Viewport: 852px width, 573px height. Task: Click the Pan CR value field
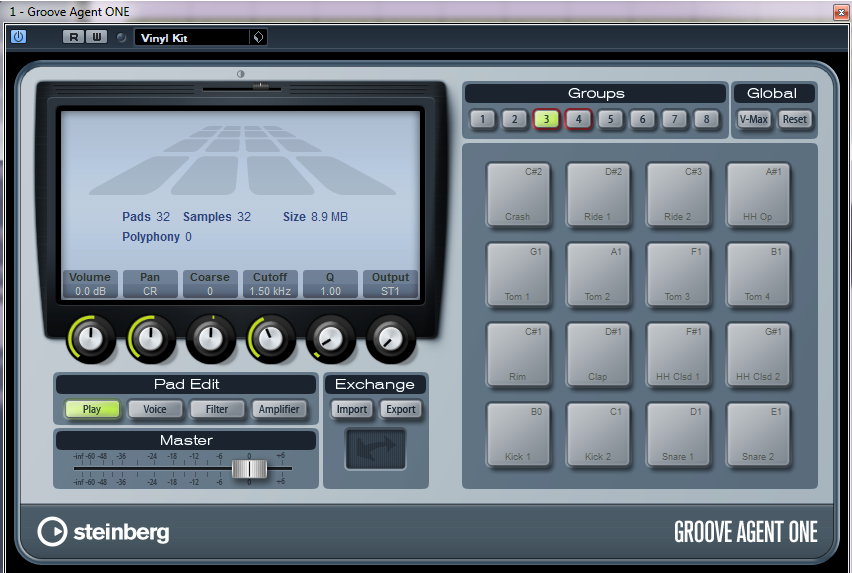[150, 291]
